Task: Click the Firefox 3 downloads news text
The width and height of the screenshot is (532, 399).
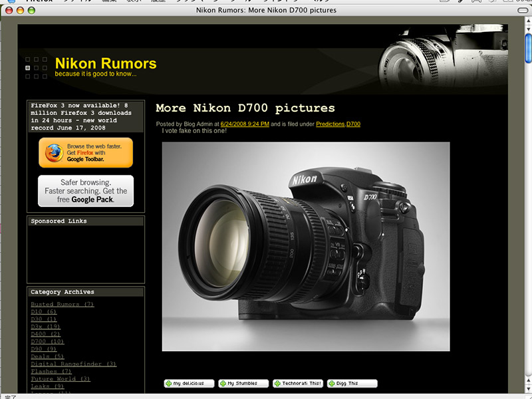Action: click(80, 117)
